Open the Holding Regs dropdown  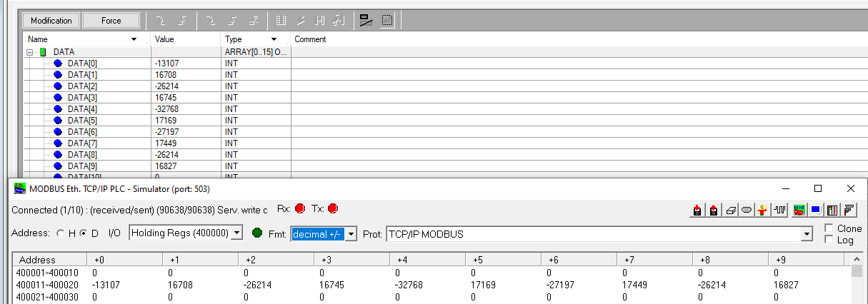[237, 233]
